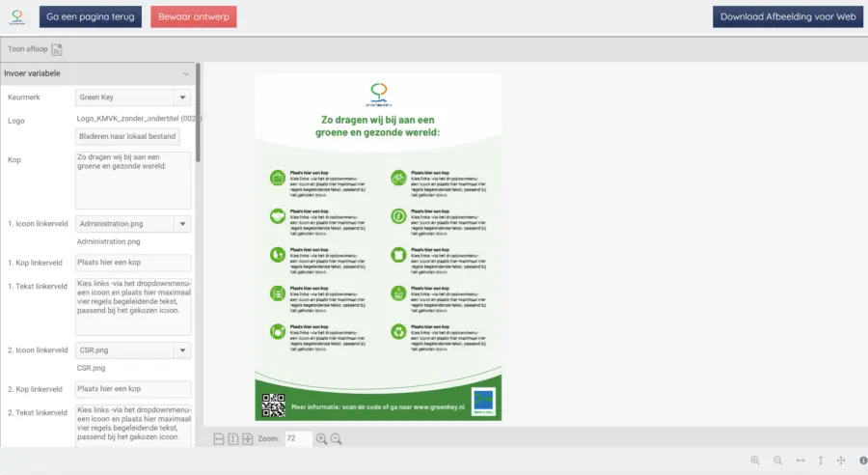Viewport: 868px width, 475px height.
Task: Open the Keurmerk 'Green Key' dropdown
Action: tap(133, 97)
